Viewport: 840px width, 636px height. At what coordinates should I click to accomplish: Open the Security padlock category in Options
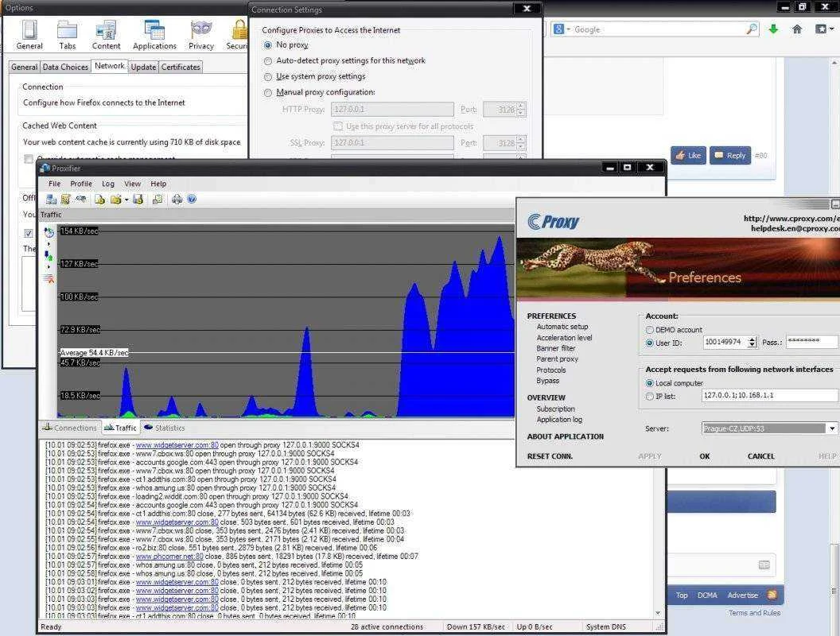pyautogui.click(x=237, y=35)
